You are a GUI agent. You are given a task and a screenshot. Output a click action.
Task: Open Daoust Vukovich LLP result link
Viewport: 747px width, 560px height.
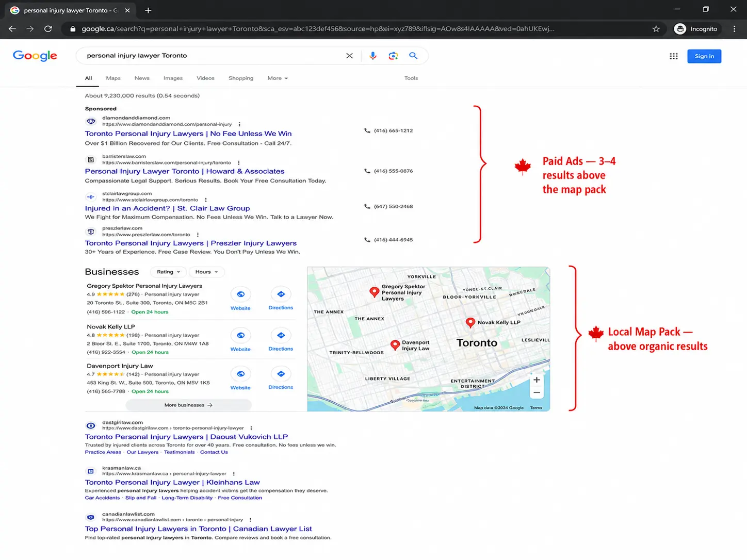(x=186, y=437)
